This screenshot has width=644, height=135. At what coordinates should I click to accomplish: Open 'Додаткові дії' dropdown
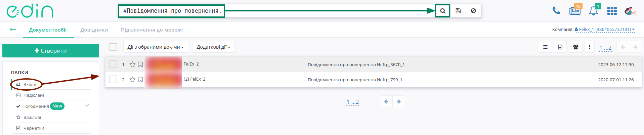pos(213,47)
